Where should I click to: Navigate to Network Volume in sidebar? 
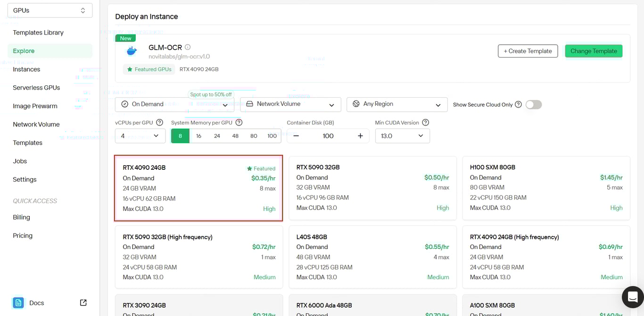click(36, 125)
